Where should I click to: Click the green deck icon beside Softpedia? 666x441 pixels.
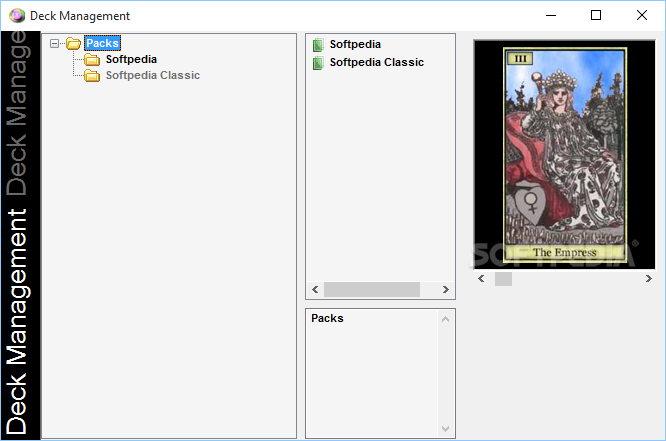[318, 45]
